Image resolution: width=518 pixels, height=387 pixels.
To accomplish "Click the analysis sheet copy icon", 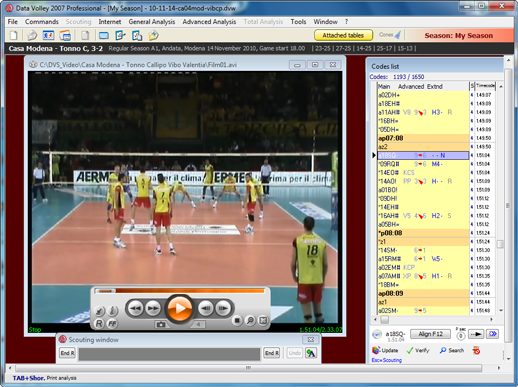I will [137, 35].
